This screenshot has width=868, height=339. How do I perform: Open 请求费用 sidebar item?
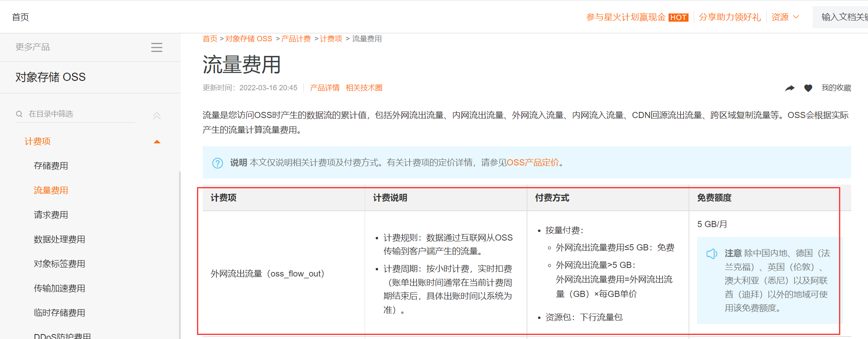coord(51,215)
